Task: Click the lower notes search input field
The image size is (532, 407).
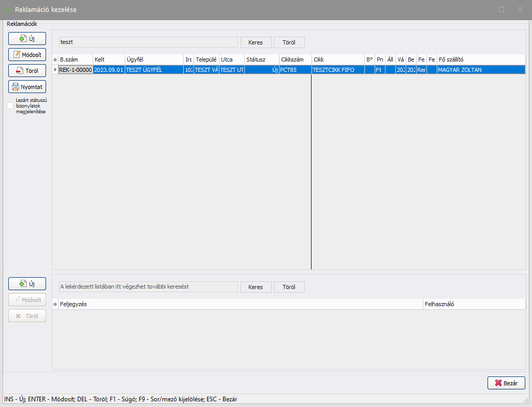Action: pyautogui.click(x=147, y=287)
